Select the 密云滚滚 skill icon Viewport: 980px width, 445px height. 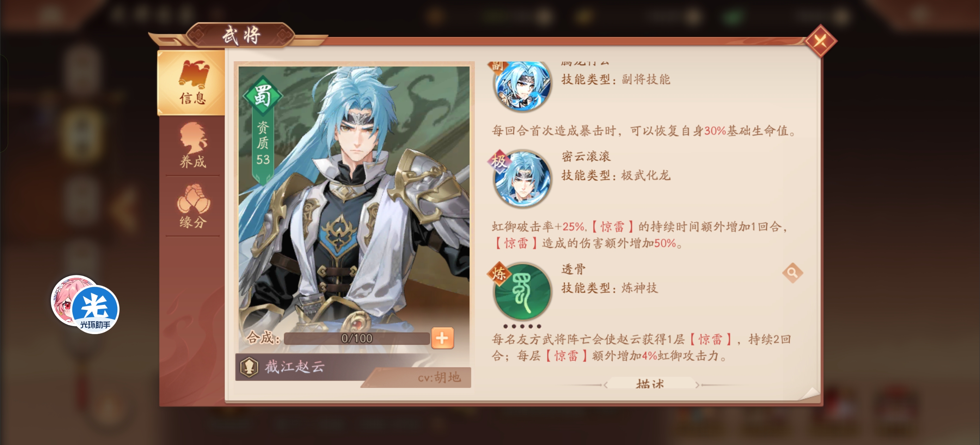[x=522, y=178]
